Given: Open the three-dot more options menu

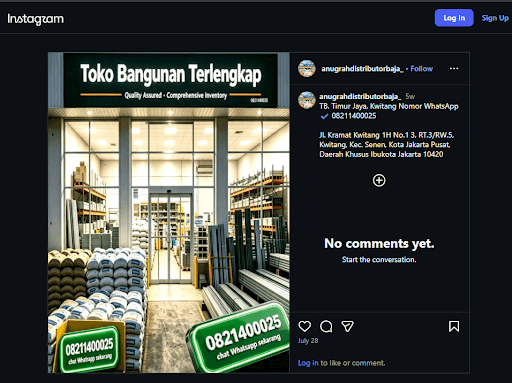Looking at the screenshot, I should [x=454, y=68].
